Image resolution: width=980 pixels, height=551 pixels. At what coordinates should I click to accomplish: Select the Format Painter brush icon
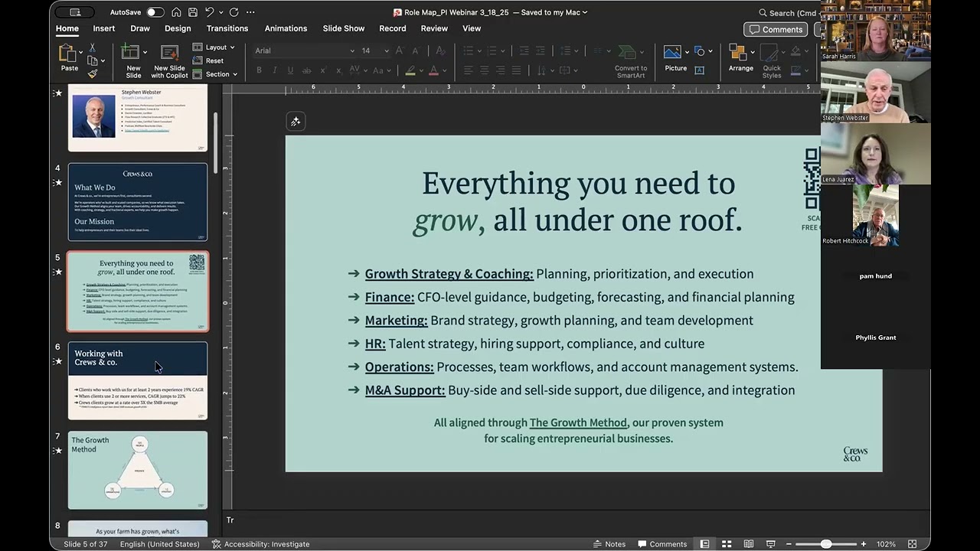93,73
